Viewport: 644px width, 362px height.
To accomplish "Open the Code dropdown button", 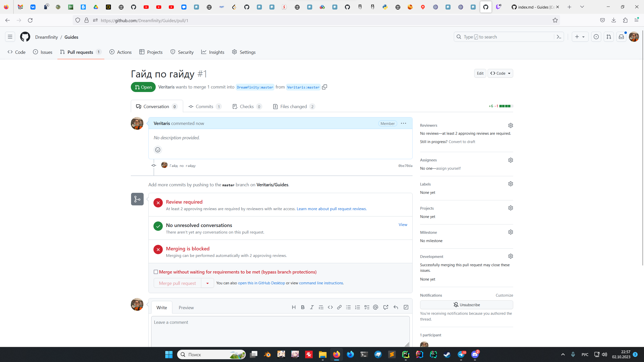I will 500,73.
